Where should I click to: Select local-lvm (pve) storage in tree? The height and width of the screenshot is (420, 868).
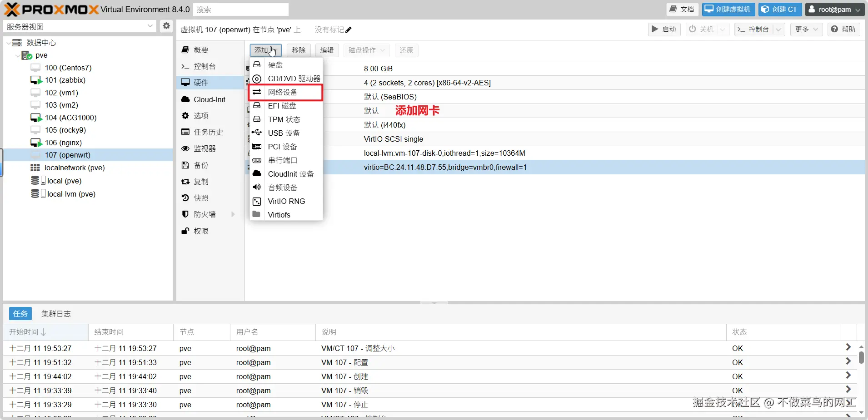click(x=71, y=194)
